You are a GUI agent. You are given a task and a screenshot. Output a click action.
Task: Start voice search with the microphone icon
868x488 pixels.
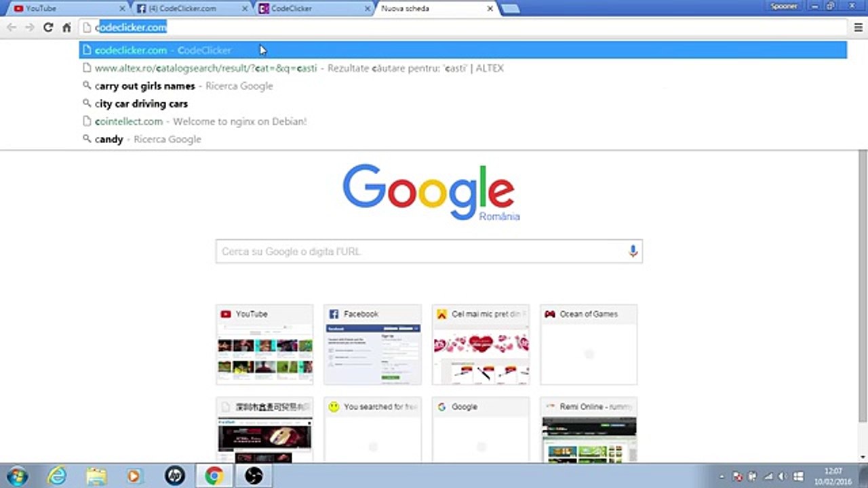click(x=633, y=251)
